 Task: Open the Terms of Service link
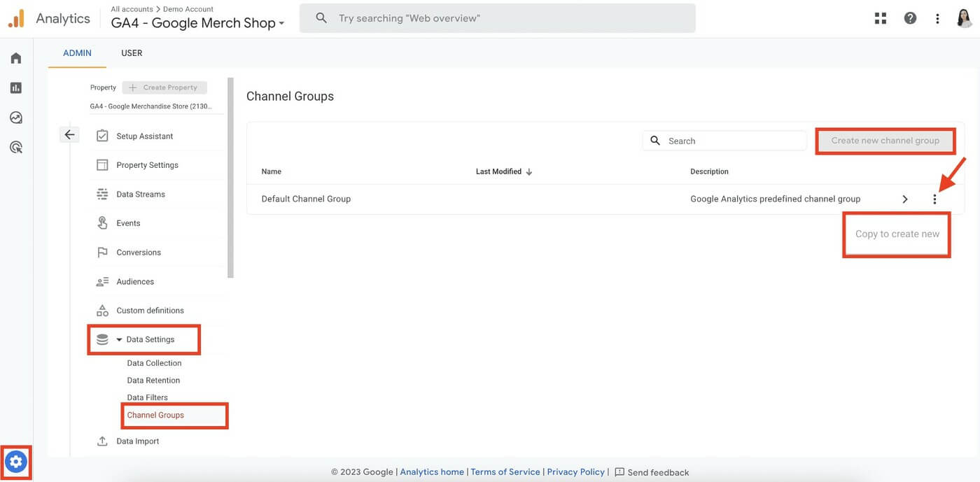tap(505, 472)
